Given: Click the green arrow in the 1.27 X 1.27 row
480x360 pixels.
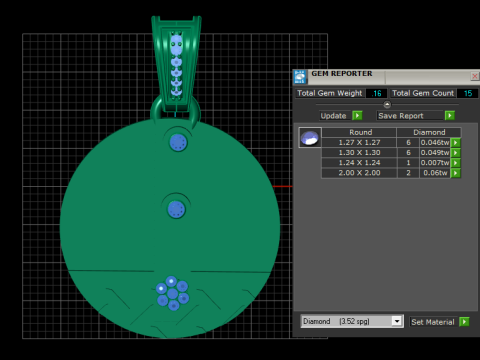Looking at the screenshot, I should click(x=455, y=143).
